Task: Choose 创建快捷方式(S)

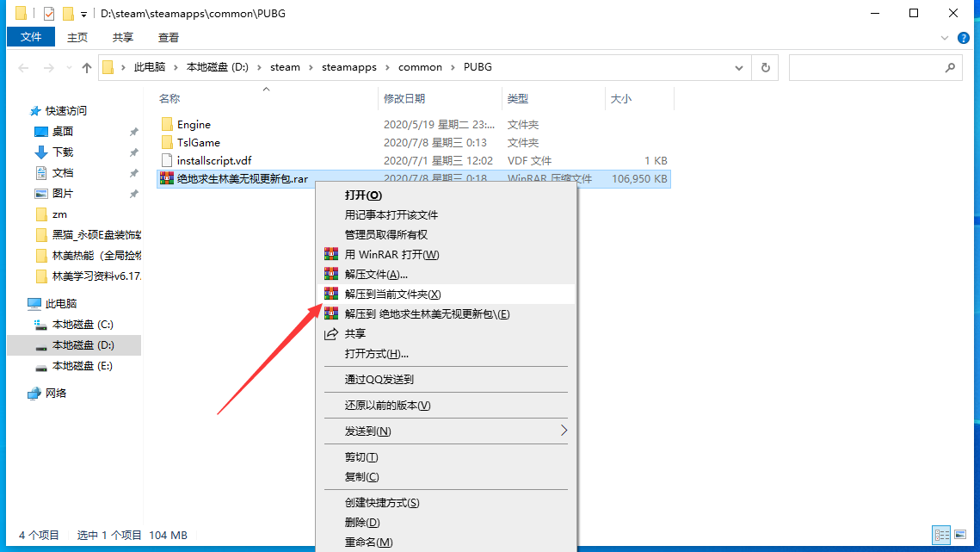Action: point(447,503)
